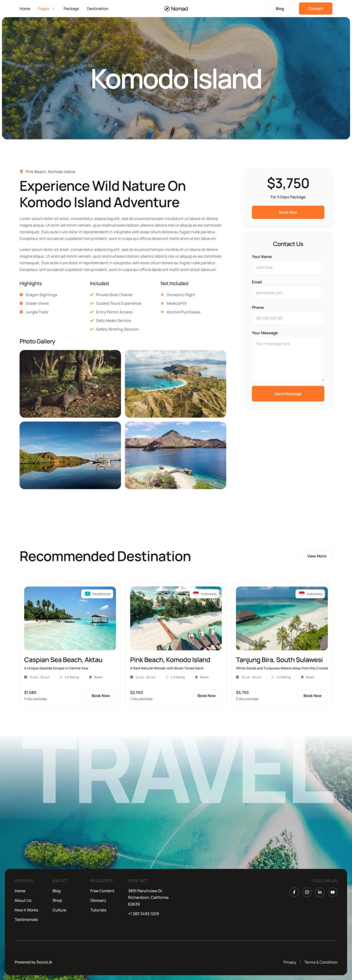
Task: Click the Send Message button
Action: click(x=288, y=394)
